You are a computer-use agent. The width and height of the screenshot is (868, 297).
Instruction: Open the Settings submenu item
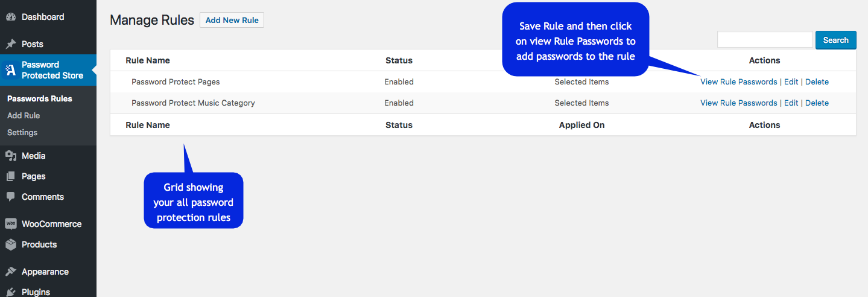(22, 132)
